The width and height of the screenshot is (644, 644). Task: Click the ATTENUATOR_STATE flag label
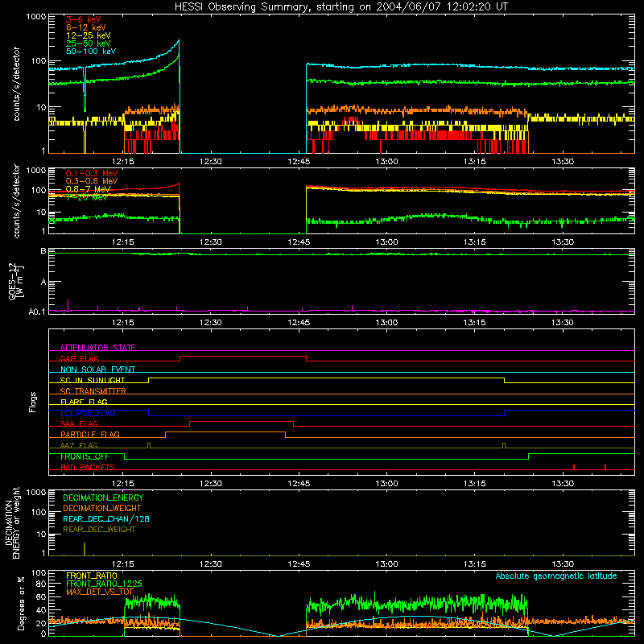click(x=97, y=348)
